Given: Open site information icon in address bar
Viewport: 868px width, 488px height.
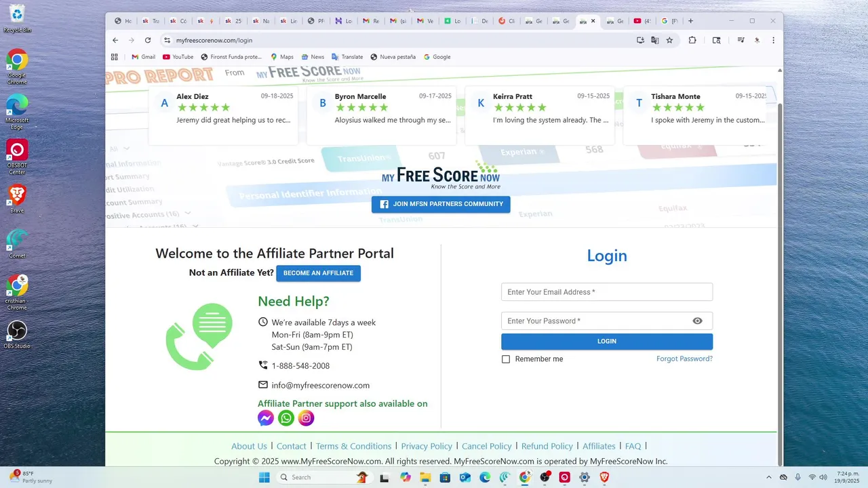Looking at the screenshot, I should [x=167, y=40].
